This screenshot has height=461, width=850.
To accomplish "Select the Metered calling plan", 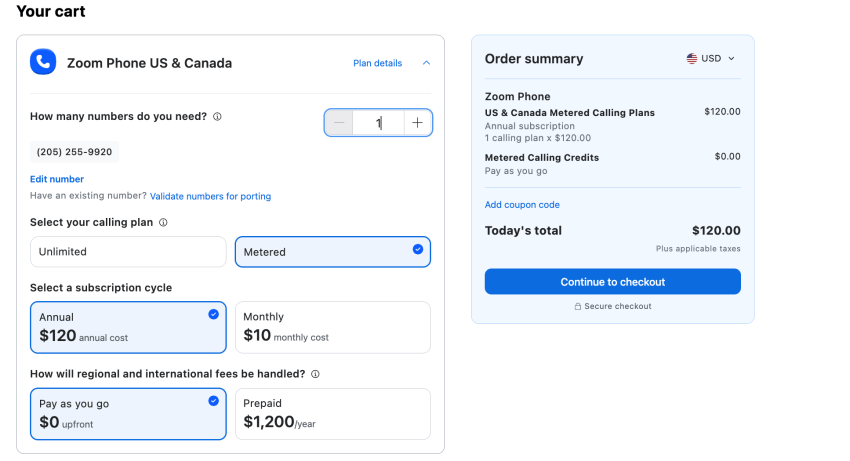I will pos(332,252).
